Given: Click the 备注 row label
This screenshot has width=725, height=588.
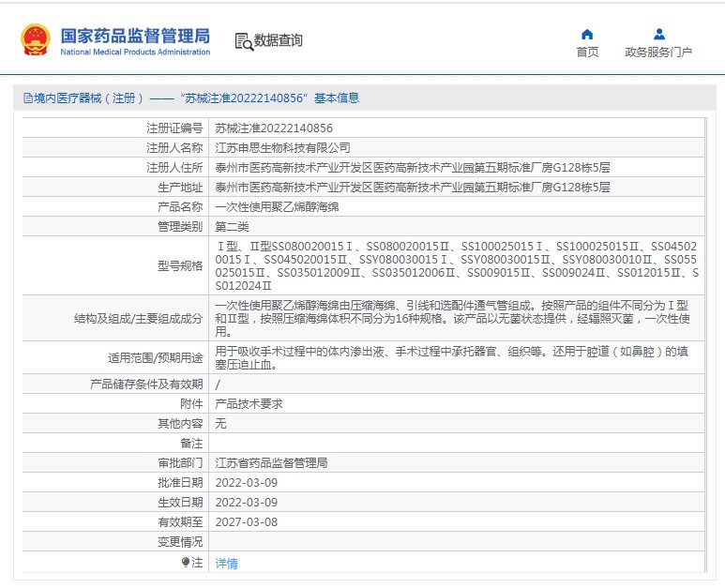Looking at the screenshot, I should click(191, 444).
